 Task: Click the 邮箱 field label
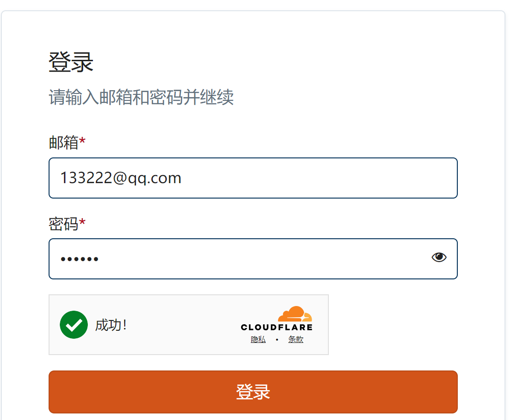tap(64, 142)
